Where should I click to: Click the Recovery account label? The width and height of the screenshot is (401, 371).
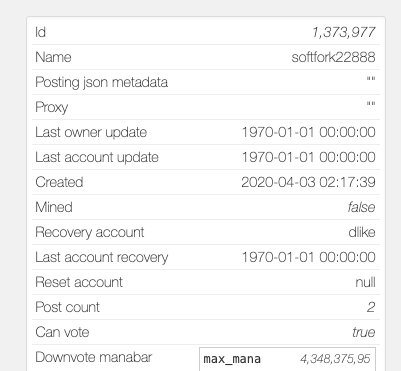click(x=90, y=232)
